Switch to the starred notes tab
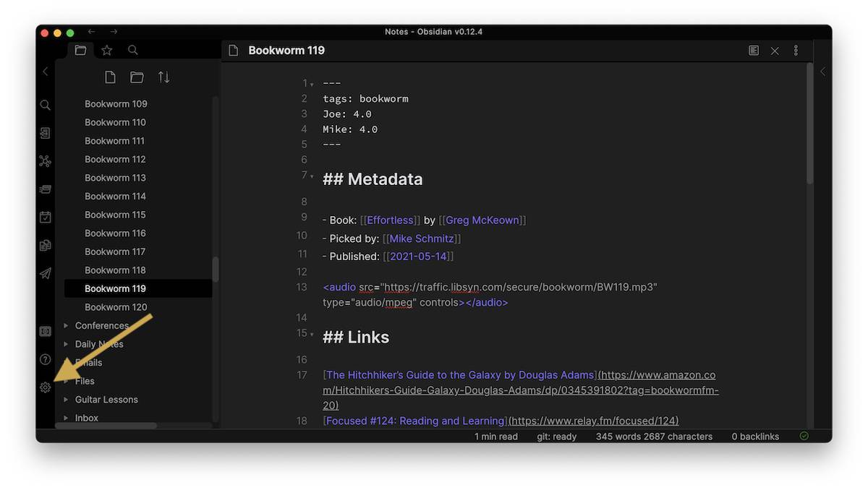 [x=106, y=50]
